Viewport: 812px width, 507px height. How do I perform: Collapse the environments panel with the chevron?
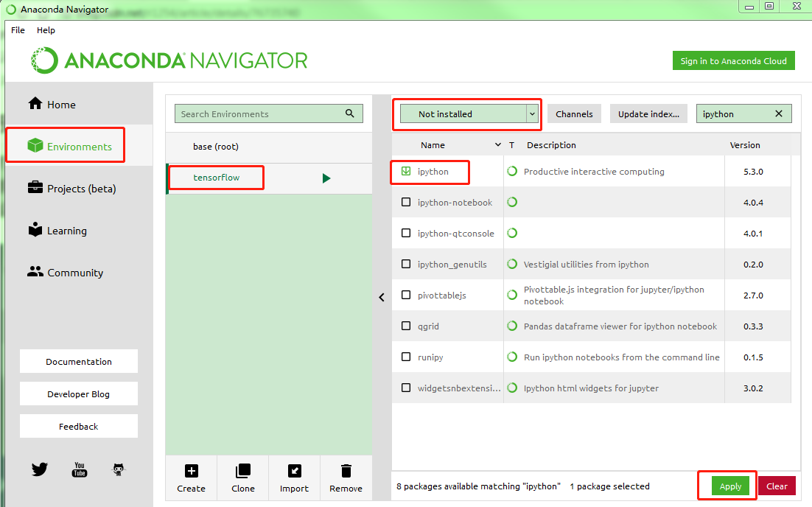tap(382, 297)
